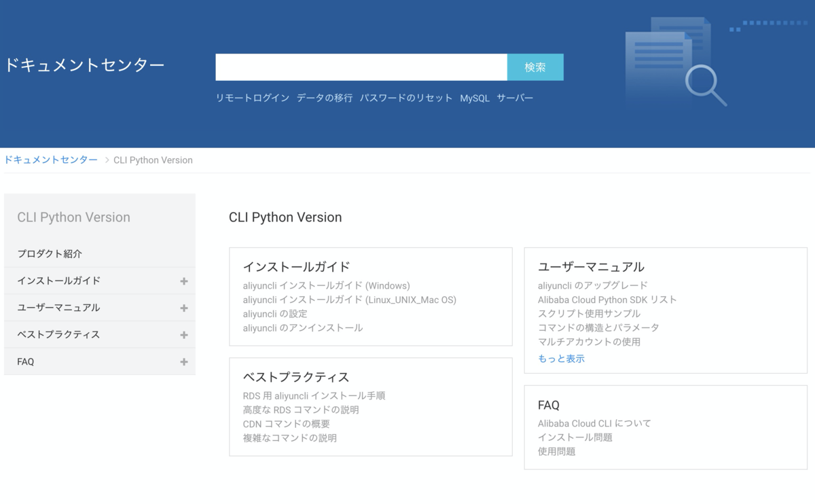Expand the ベストプラクティス sidebar section
This screenshot has height=504, width=815.
(183, 334)
